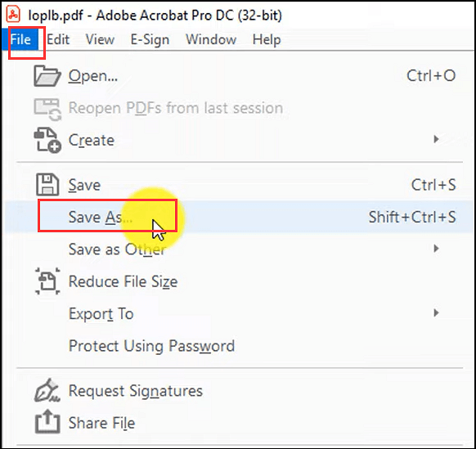Click the Adobe Acrobat PDF icon in title bar
Viewport: 476px width, 449px height.
click(x=13, y=14)
